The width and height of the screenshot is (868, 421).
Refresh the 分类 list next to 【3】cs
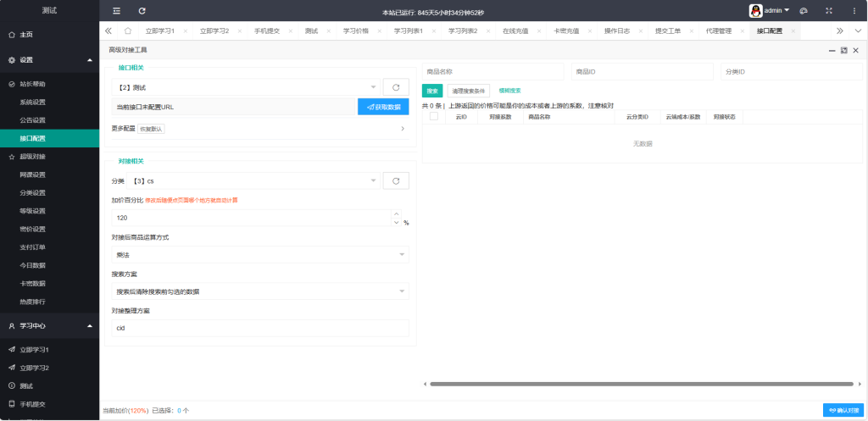(396, 180)
